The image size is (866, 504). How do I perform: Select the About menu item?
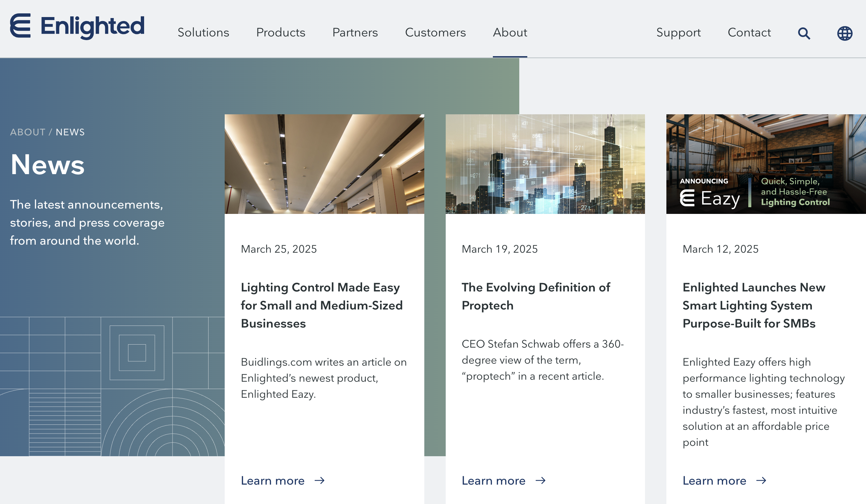pos(510,32)
